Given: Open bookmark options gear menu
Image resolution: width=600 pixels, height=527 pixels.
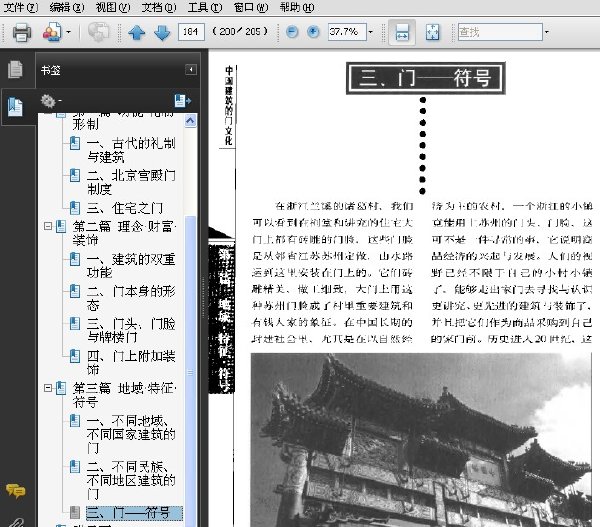Looking at the screenshot, I should 50,101.
